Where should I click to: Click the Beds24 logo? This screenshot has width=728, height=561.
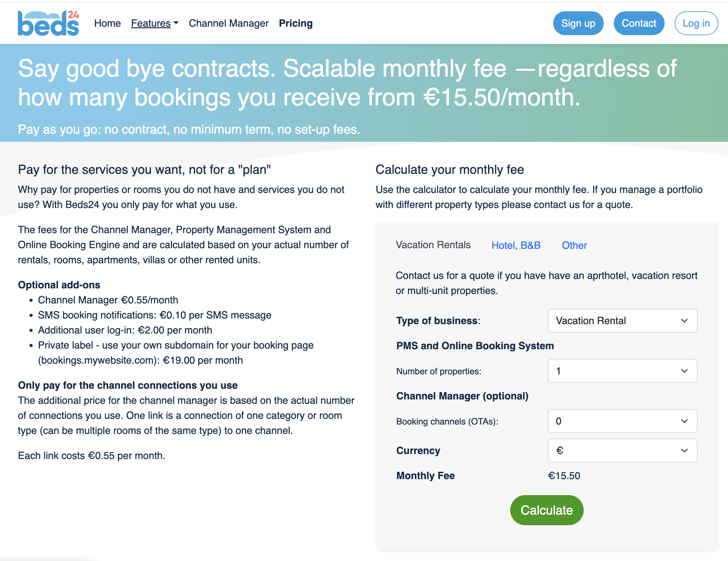click(48, 23)
